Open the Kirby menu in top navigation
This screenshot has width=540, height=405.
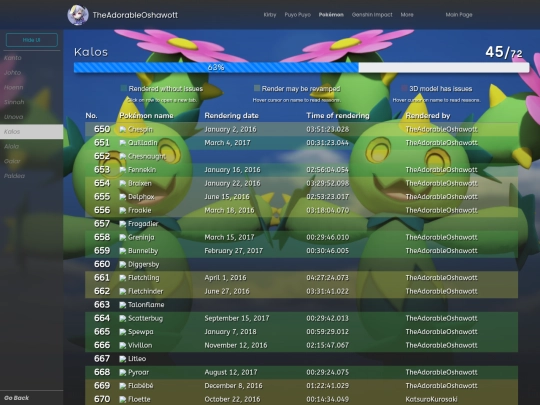click(270, 15)
